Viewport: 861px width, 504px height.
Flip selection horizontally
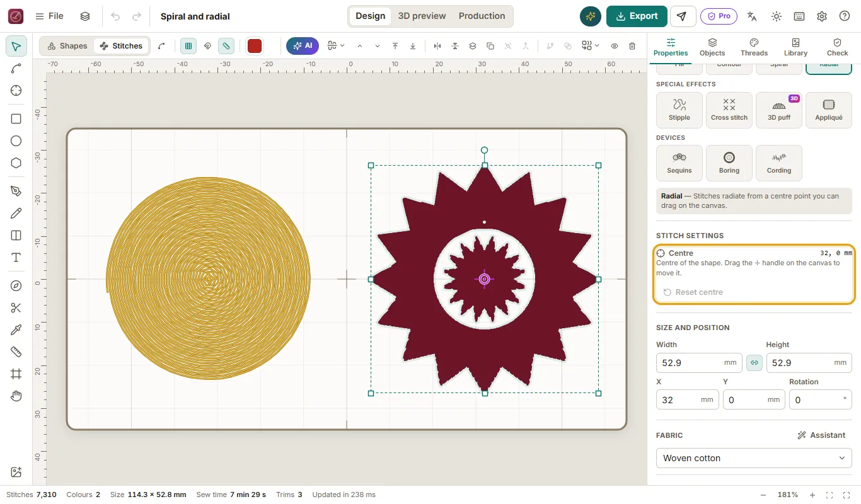pos(437,46)
